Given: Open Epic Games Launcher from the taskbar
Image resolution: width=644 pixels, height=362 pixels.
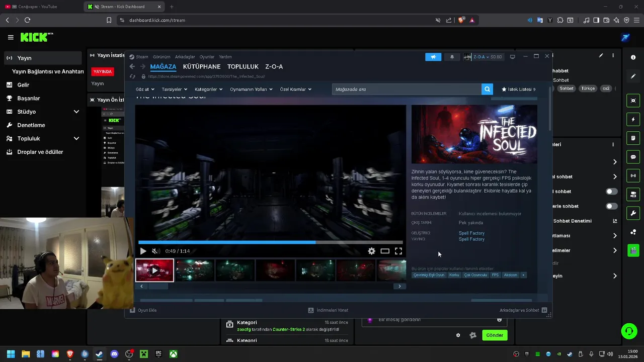Looking at the screenshot, I should point(158,354).
